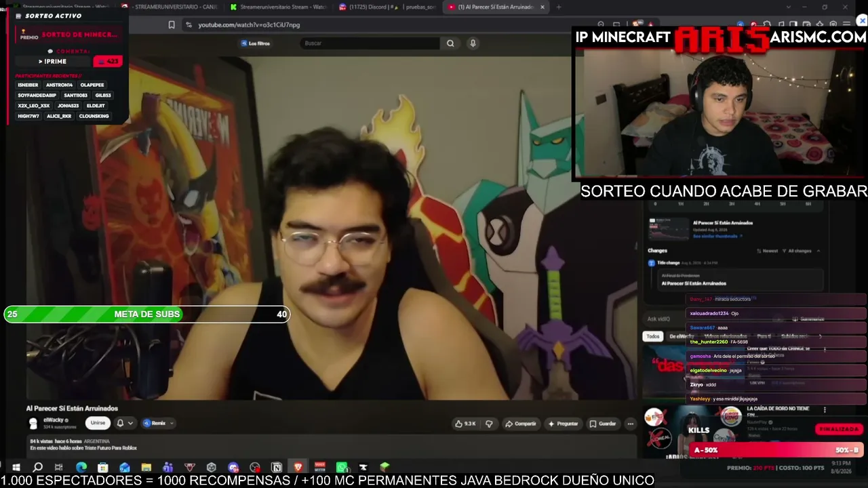
Task: Open Windows taskbar search
Action: [x=38, y=467]
